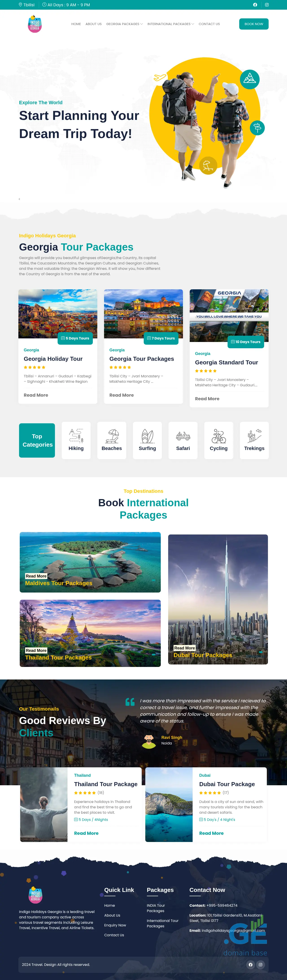Open the Maldives Tour Packages image
The width and height of the screenshot is (287, 980).
[90, 562]
